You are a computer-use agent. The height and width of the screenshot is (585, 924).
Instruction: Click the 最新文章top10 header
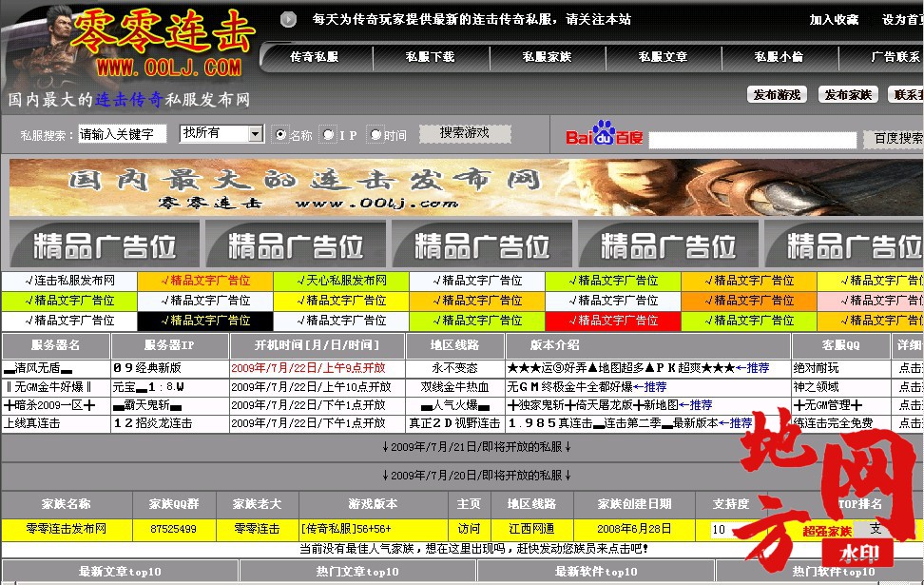point(120,572)
